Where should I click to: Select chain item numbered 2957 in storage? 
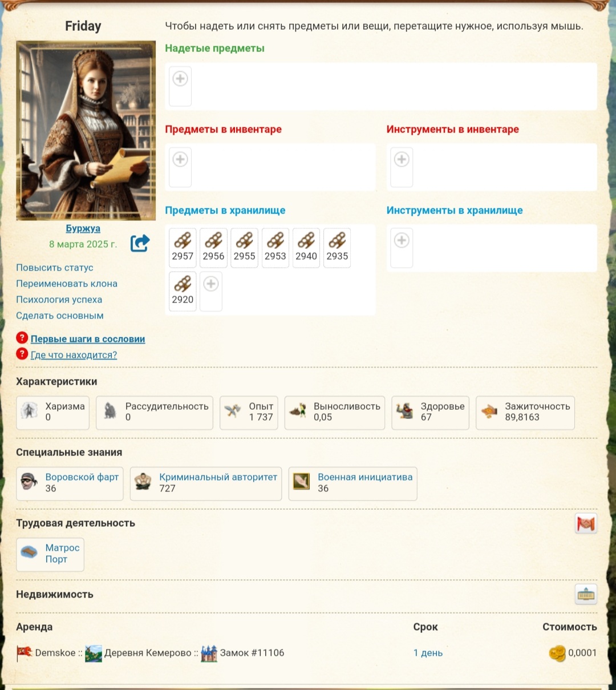[x=183, y=248]
